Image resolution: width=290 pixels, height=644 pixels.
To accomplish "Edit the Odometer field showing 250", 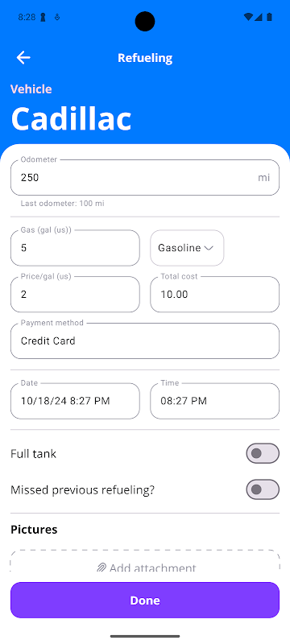I will click(x=145, y=177).
